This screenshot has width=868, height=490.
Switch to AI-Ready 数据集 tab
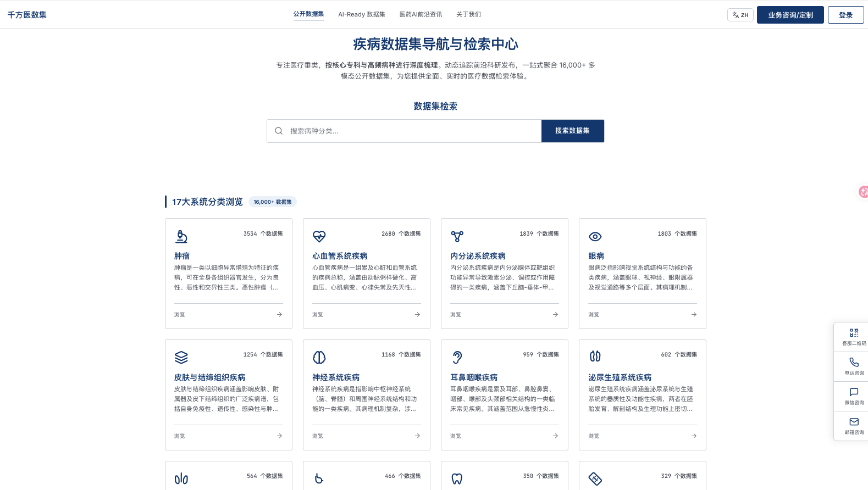point(361,15)
